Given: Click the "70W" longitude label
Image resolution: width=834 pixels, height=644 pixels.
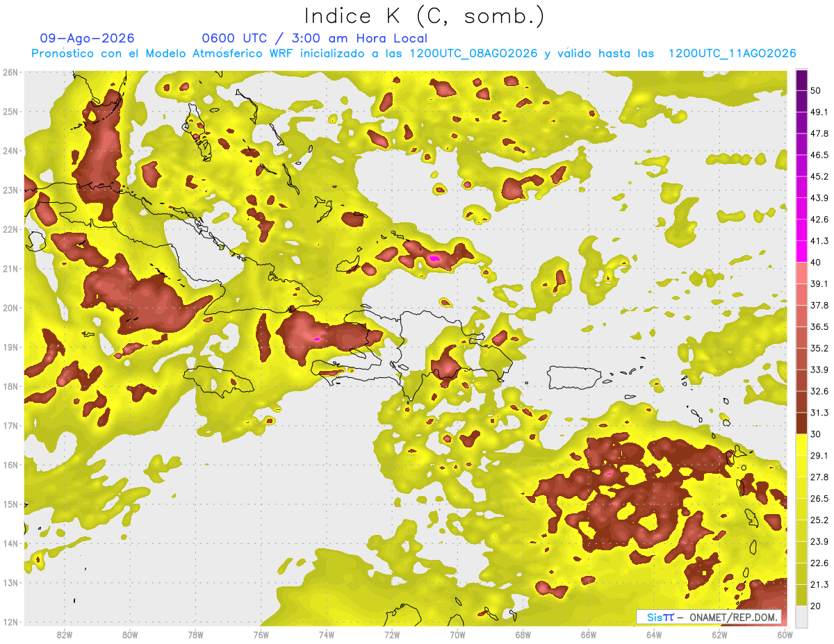Looking at the screenshot, I should click(457, 634).
